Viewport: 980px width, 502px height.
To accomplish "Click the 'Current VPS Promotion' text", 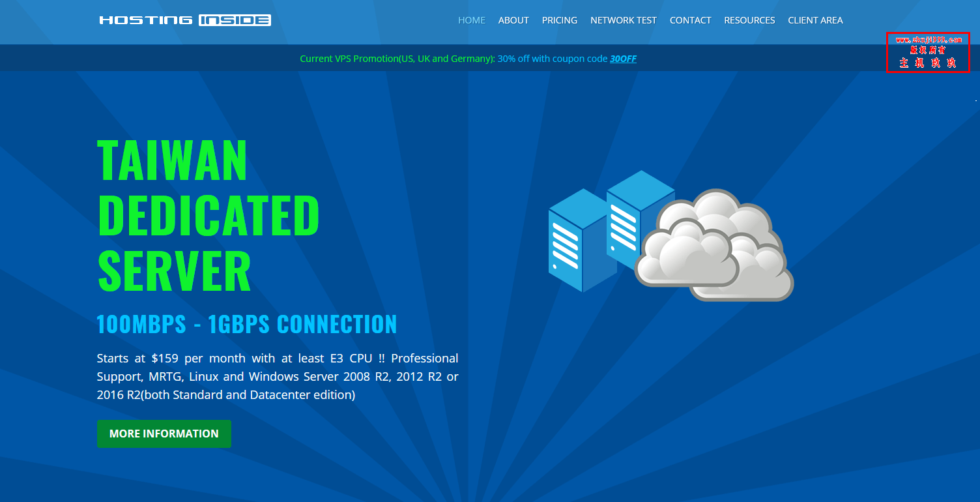I will pos(397,59).
